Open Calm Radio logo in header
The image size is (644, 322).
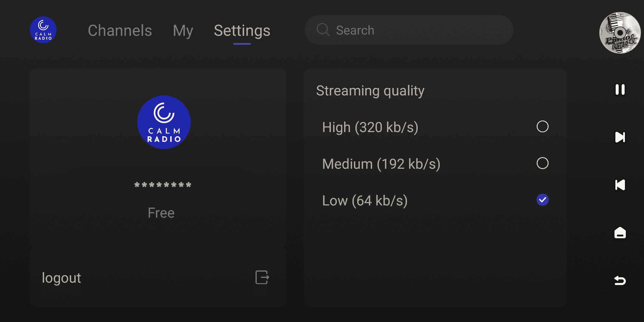(43, 30)
